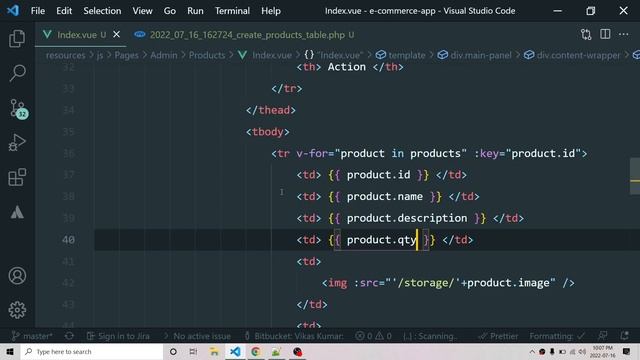The width and height of the screenshot is (640, 360).
Task: Click the VS Code logo icon
Action: 13,11
